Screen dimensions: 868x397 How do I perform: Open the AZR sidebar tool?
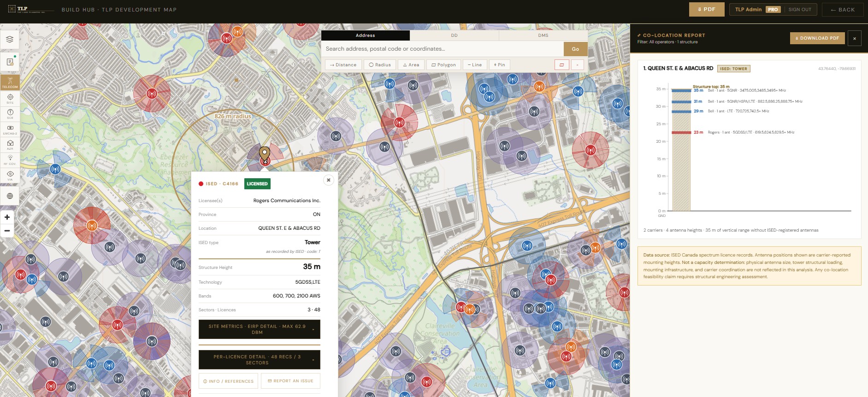(x=10, y=145)
